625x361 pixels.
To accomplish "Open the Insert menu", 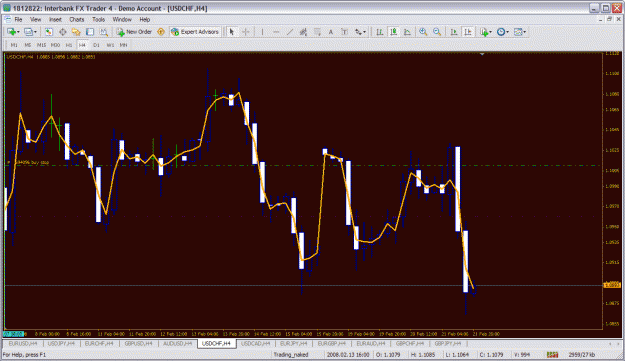I will pos(55,20).
